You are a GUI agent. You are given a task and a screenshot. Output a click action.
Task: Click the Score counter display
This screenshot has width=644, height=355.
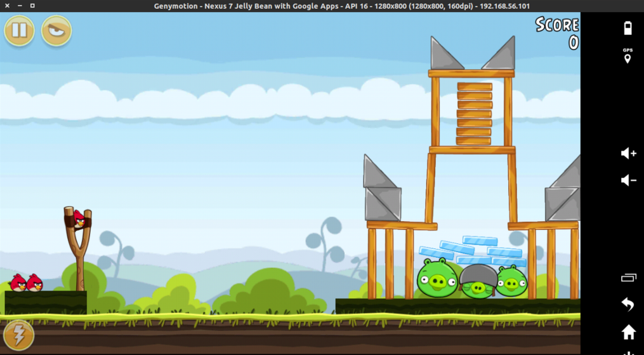[557, 34]
